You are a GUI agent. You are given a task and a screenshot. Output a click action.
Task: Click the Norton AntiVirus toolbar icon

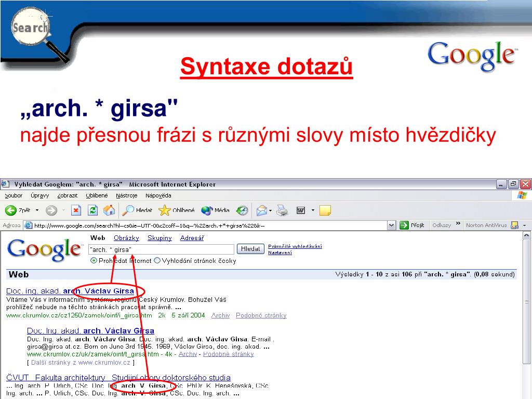click(x=514, y=225)
